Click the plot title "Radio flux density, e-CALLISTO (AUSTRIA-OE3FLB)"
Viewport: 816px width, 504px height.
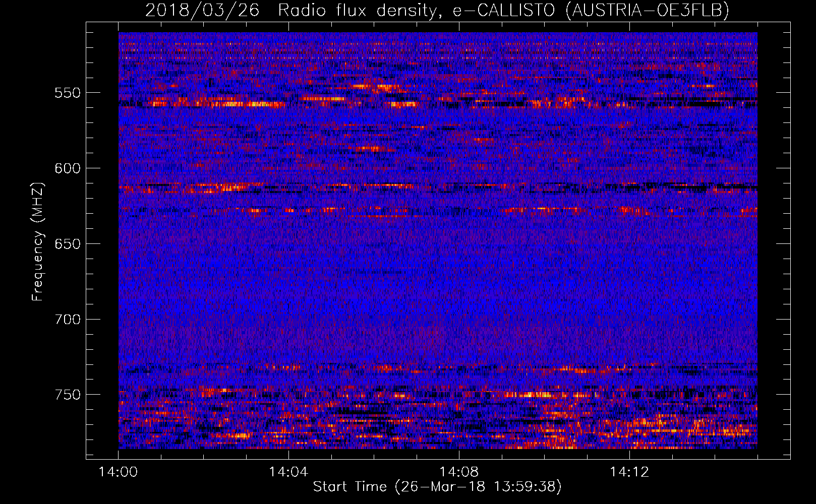503,10
